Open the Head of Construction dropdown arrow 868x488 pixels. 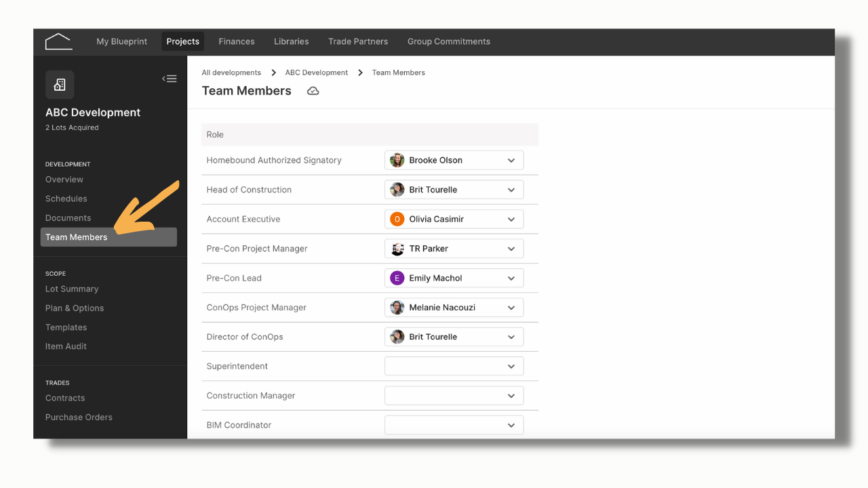(x=511, y=190)
